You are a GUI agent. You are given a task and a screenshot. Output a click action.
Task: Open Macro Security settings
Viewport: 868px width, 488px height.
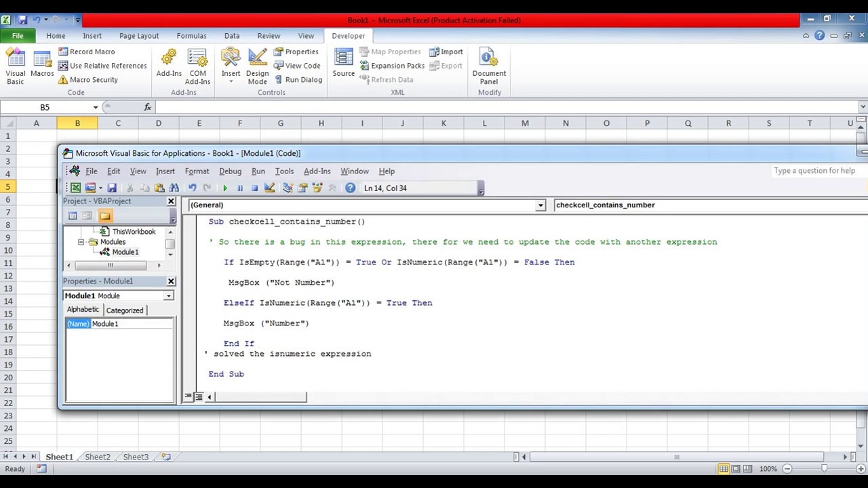pyautogui.click(x=87, y=79)
